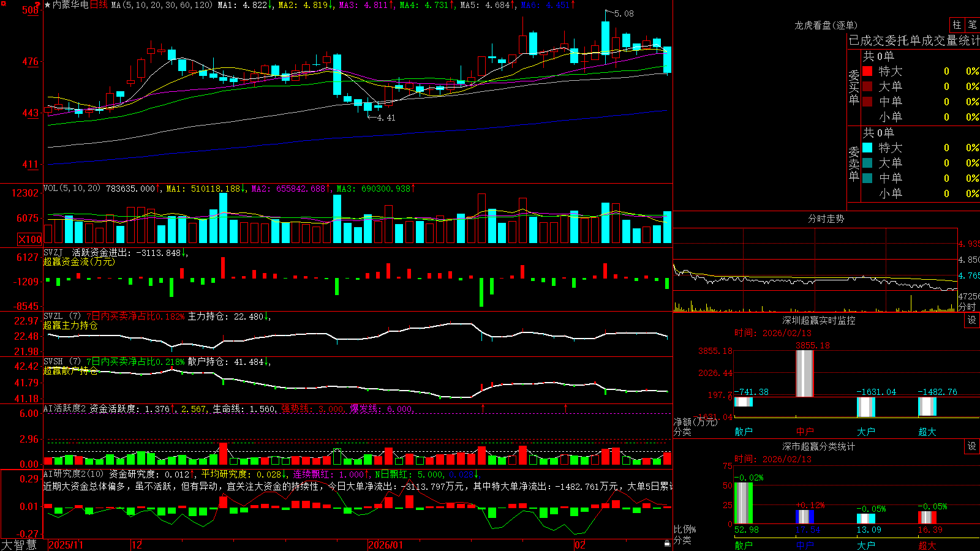Click MA(5,10,20,30,60,120) parameter text
Image resolution: width=980 pixels, height=551 pixels.
click(162, 5)
